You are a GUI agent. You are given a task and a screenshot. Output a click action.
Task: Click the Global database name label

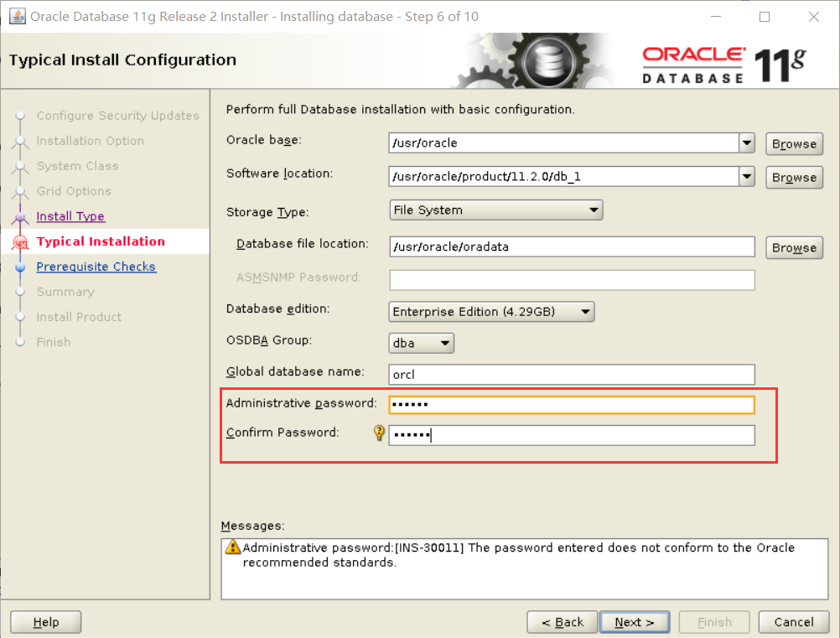coord(295,371)
